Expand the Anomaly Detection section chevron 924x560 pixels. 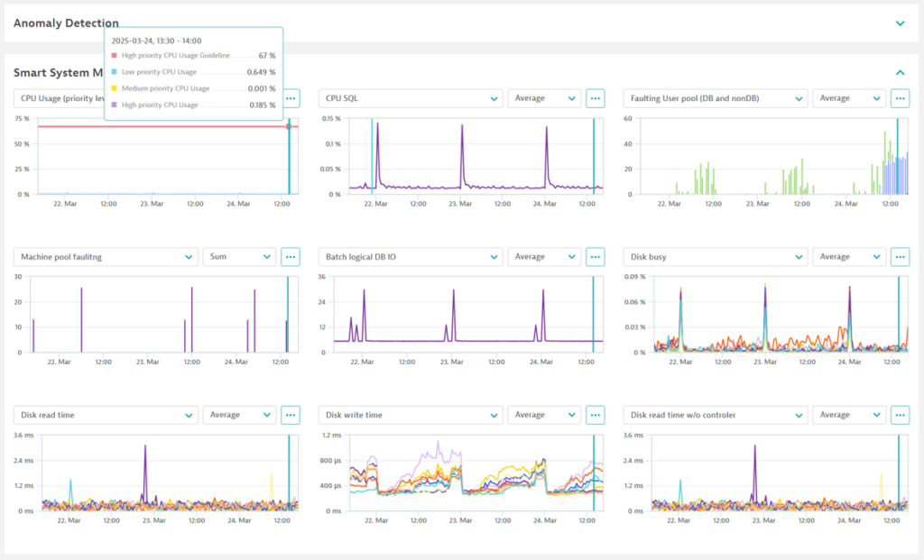[900, 23]
